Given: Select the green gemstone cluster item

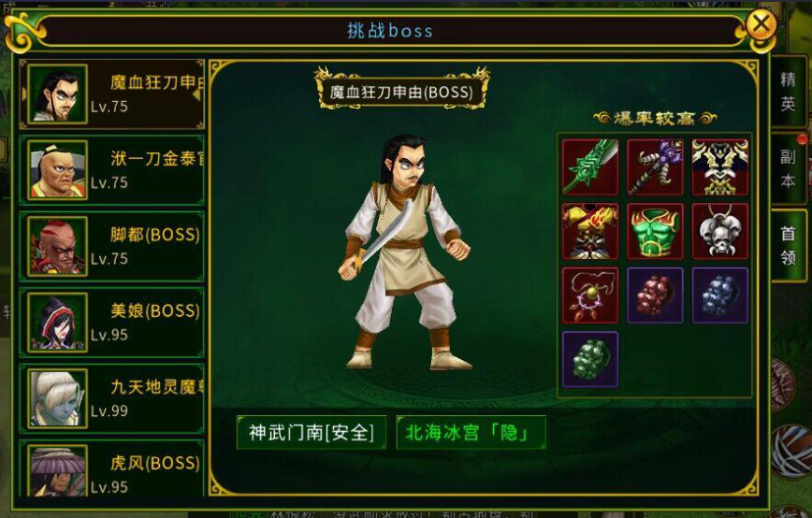Looking at the screenshot, I should 590,360.
